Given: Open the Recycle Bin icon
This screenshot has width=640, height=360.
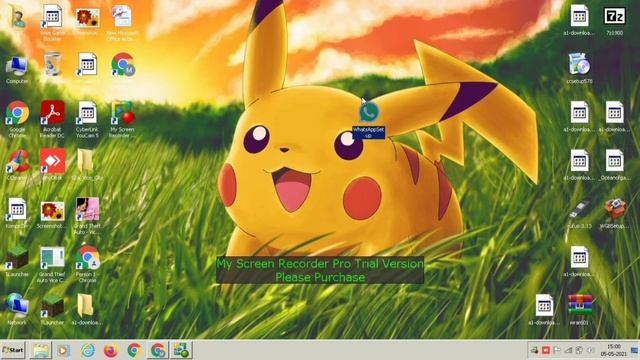Looking at the screenshot, I should (53, 64).
